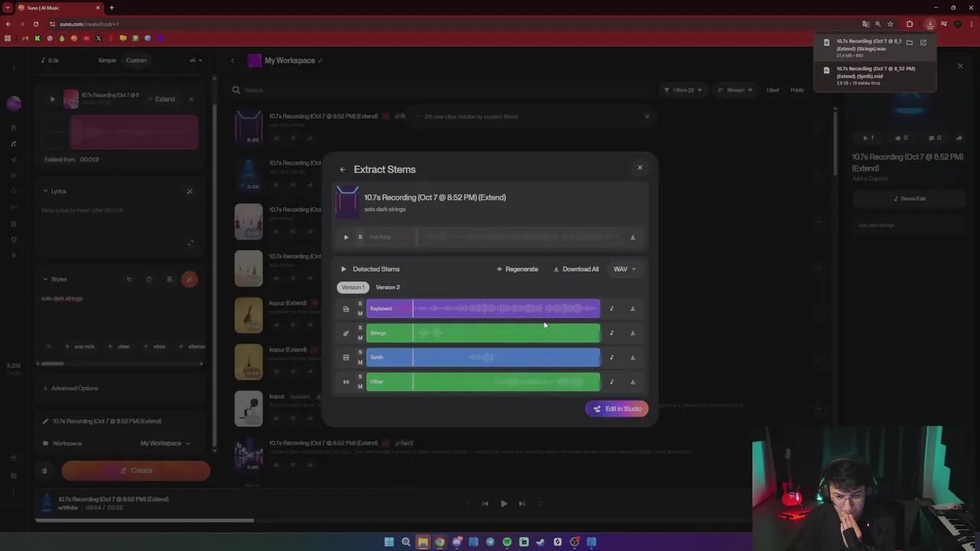Get MIDI for Keyboard stem (note icon)

[x=611, y=309]
